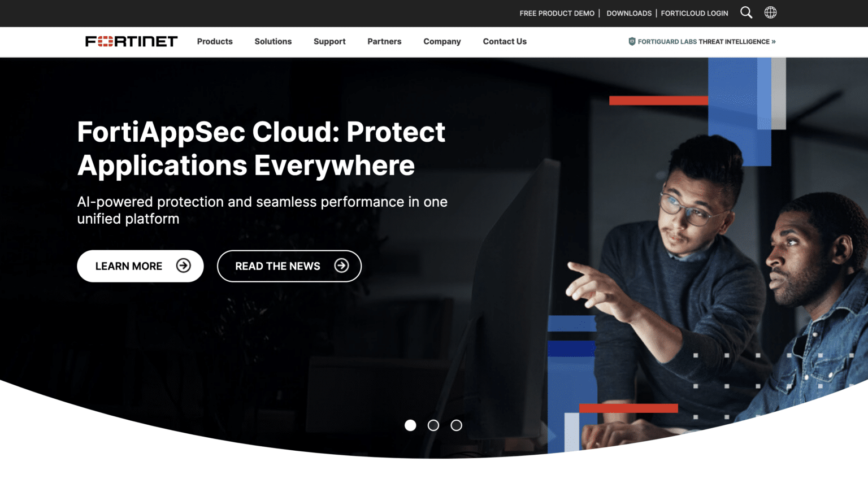The image size is (868, 492).
Task: Go to FortiCloud Login
Action: click(x=695, y=13)
